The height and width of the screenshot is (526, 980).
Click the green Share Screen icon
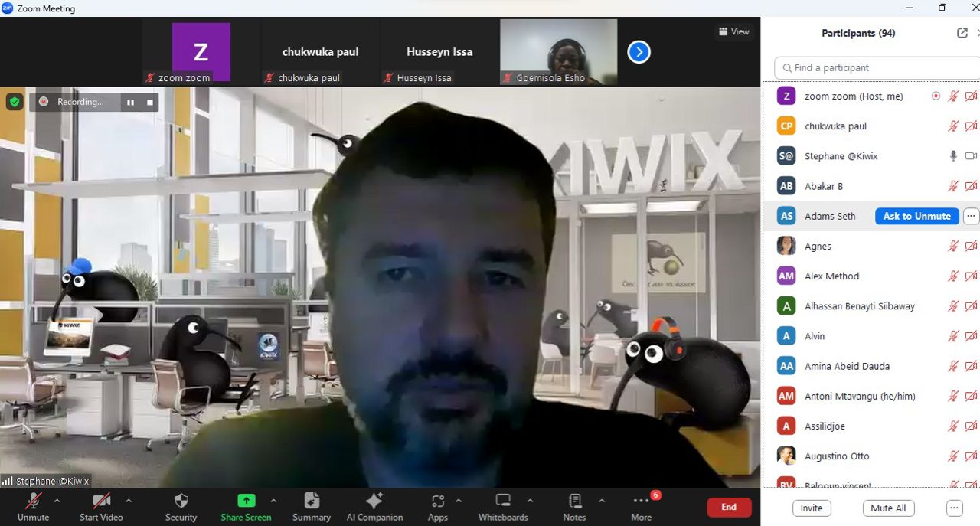pos(246,501)
